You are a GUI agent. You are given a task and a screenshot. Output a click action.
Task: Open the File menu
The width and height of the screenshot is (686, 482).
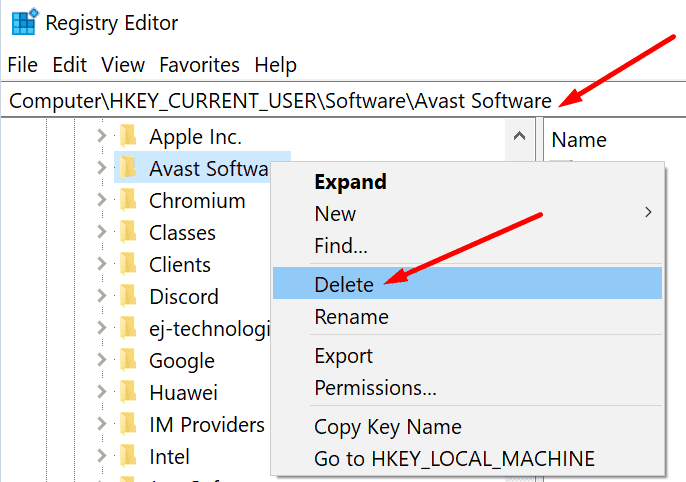click(x=23, y=65)
